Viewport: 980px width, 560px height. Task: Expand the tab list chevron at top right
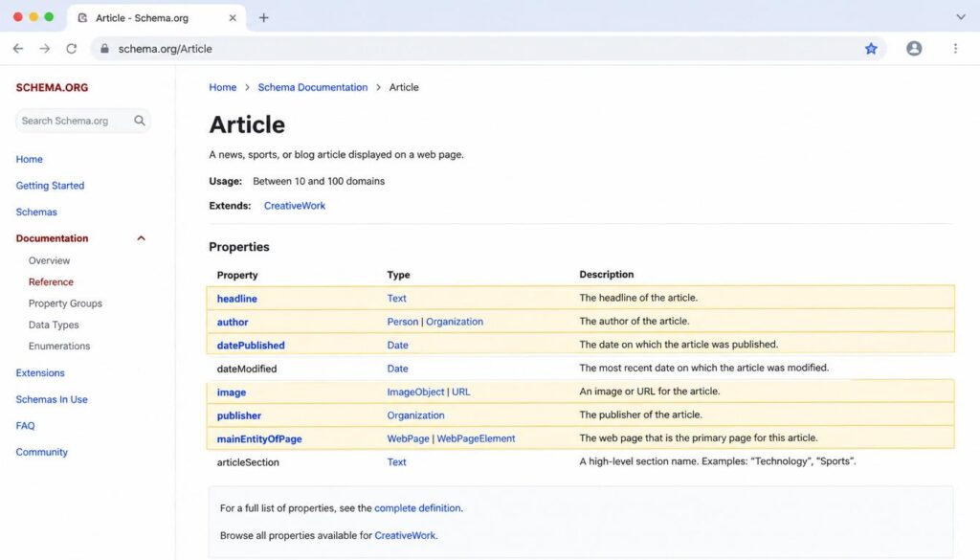click(x=961, y=17)
